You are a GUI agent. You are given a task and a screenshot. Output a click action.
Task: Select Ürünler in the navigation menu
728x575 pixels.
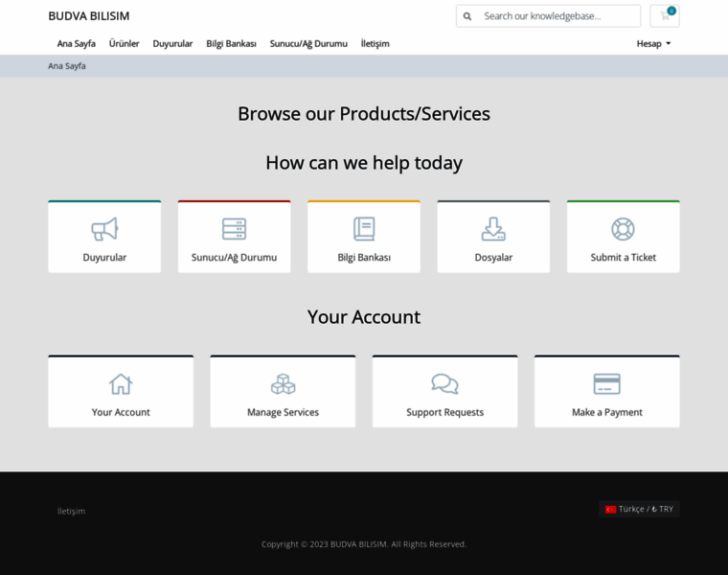point(124,43)
